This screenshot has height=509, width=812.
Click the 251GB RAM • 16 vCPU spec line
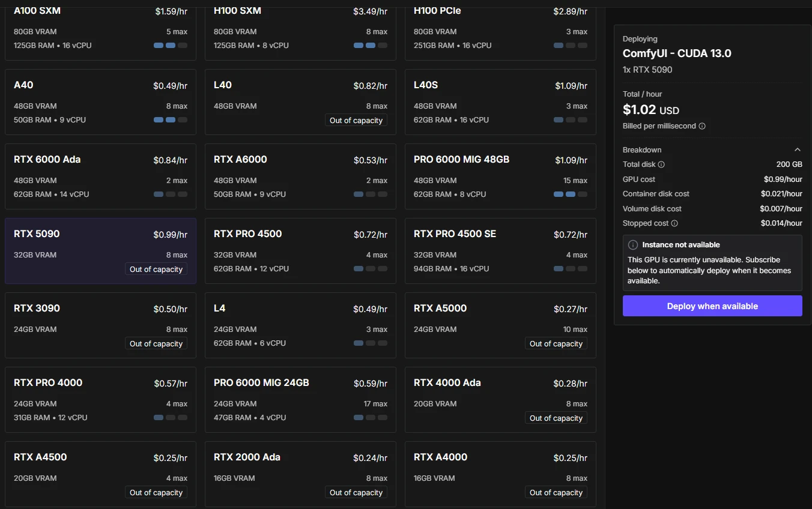click(453, 46)
